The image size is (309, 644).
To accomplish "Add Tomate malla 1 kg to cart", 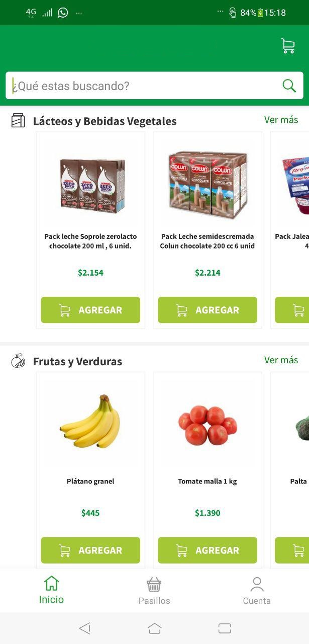I will pos(208,550).
